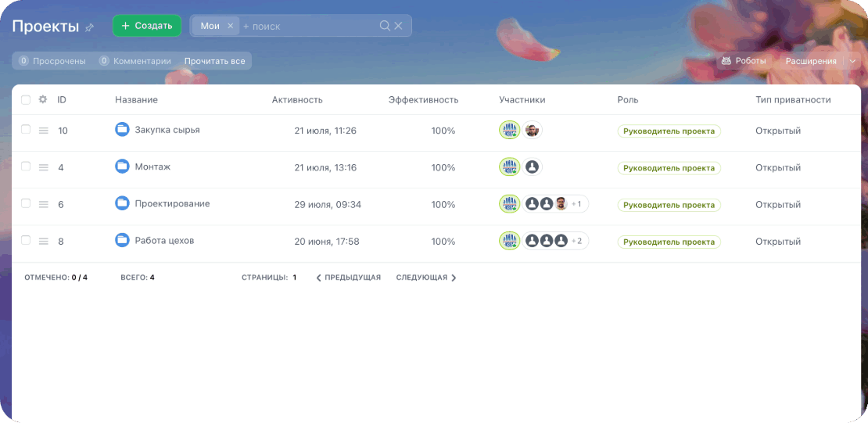Open the Закупка сырья project
The image size is (868, 423).
click(167, 130)
